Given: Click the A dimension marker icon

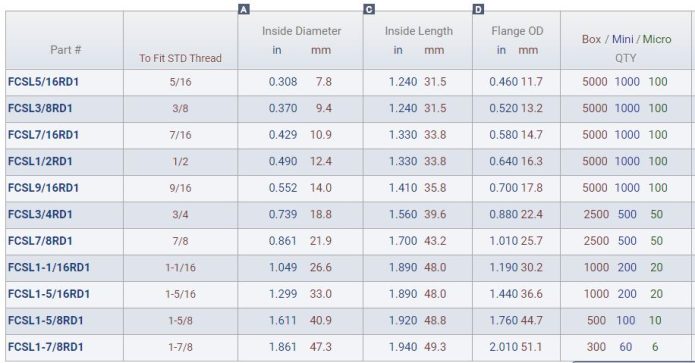Looking at the screenshot, I should 244,9.
